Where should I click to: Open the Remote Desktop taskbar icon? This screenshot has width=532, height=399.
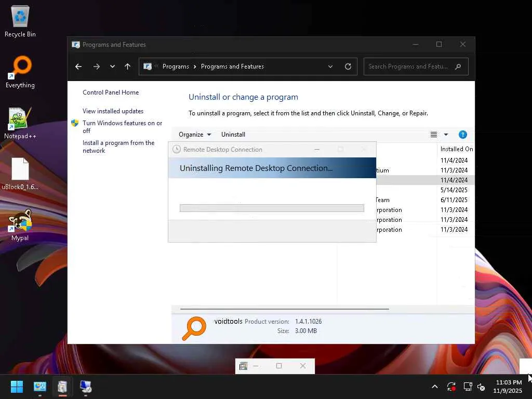coord(86,387)
